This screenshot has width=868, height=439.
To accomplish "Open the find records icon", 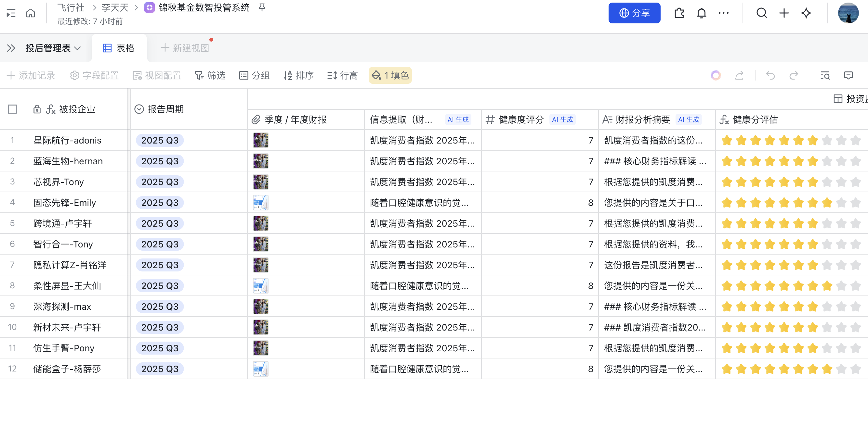I will point(825,75).
